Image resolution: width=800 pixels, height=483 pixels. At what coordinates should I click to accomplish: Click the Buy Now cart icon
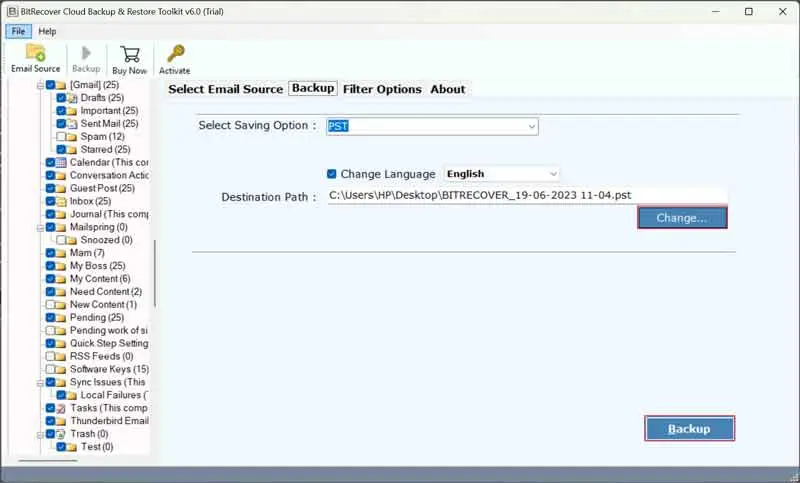[x=130, y=54]
